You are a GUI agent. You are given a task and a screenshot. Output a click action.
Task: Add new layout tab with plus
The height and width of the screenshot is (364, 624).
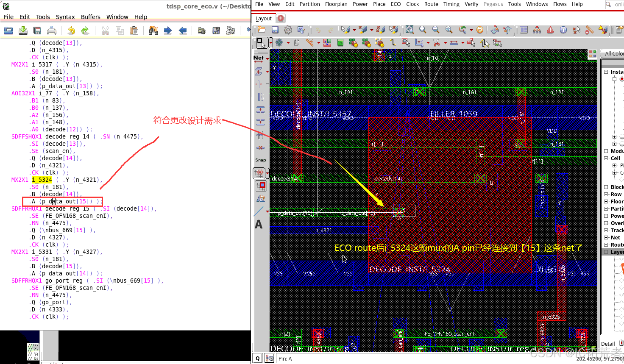(281, 18)
